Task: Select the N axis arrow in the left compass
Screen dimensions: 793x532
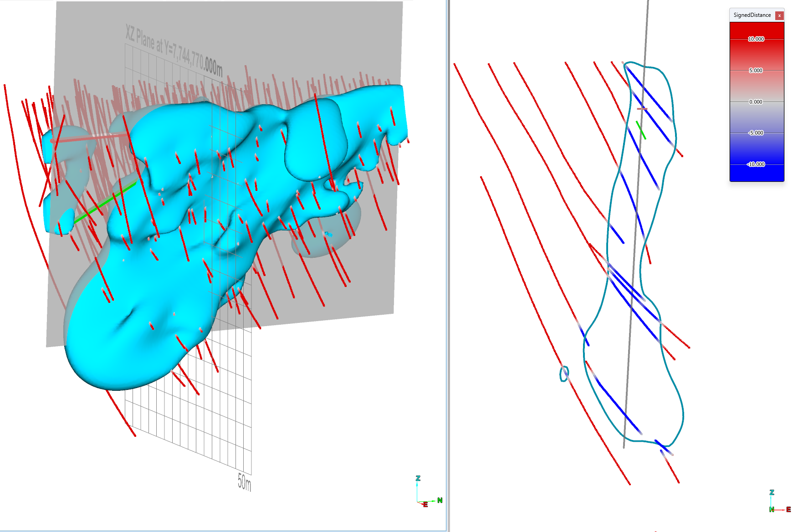Action: (433, 501)
